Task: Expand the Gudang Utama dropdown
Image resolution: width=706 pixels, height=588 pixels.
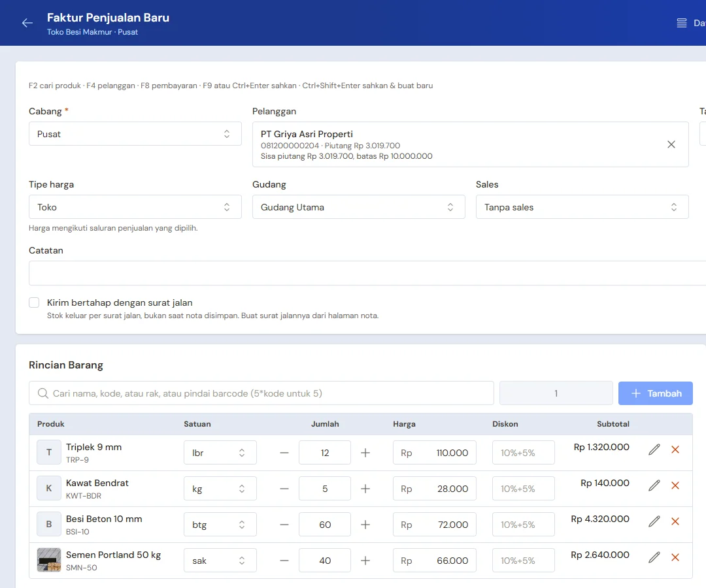Action: click(x=358, y=207)
